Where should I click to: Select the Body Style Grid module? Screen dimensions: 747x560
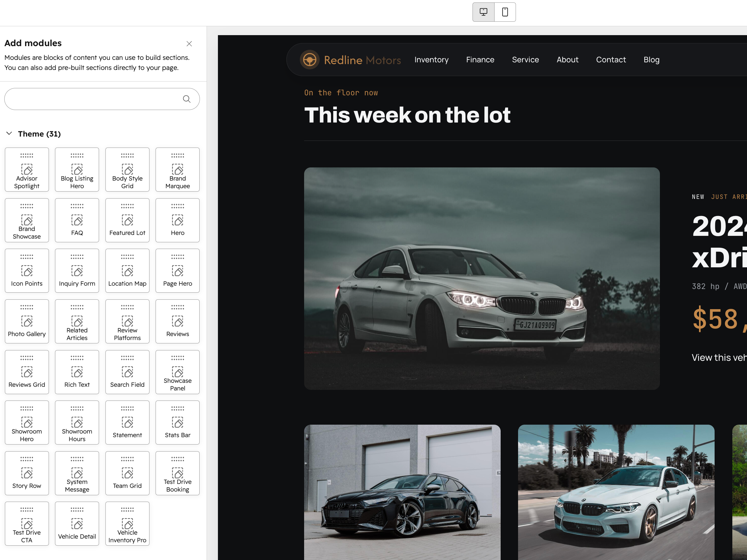[x=127, y=170]
